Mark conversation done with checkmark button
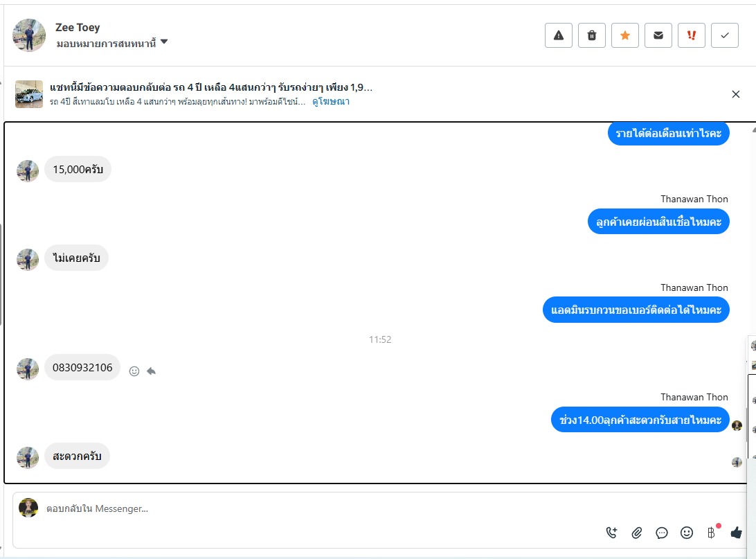The height and width of the screenshot is (559, 756). (725, 35)
